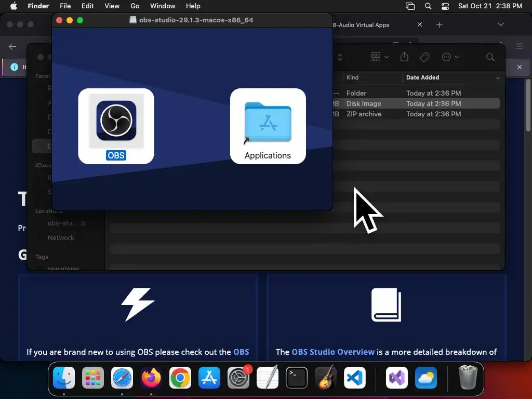Open the Go menu

click(x=135, y=6)
